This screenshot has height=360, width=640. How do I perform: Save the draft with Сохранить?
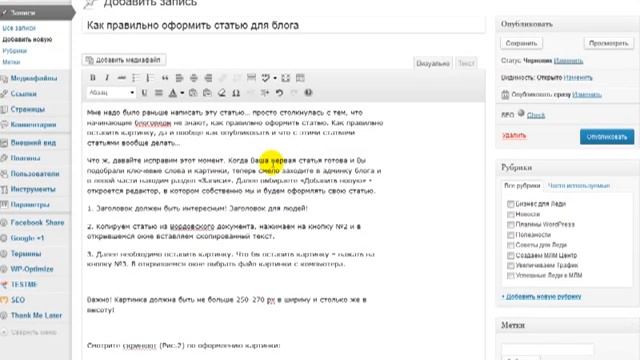pyautogui.click(x=521, y=43)
